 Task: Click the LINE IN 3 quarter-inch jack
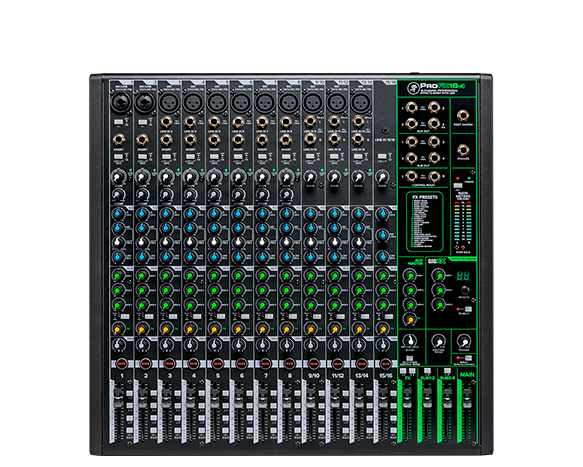(167, 122)
